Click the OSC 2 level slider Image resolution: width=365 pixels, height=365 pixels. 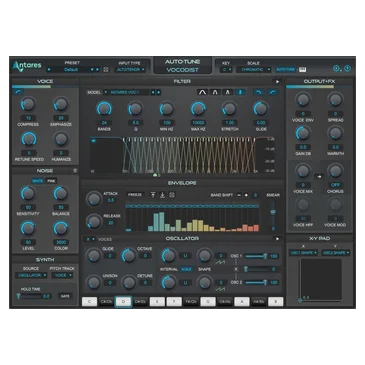tap(256, 282)
